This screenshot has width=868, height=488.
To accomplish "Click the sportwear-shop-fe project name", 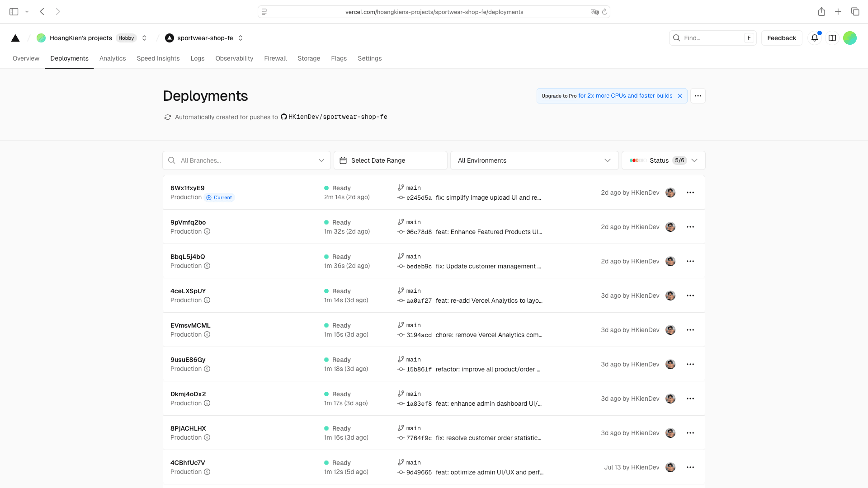I will coord(205,38).
